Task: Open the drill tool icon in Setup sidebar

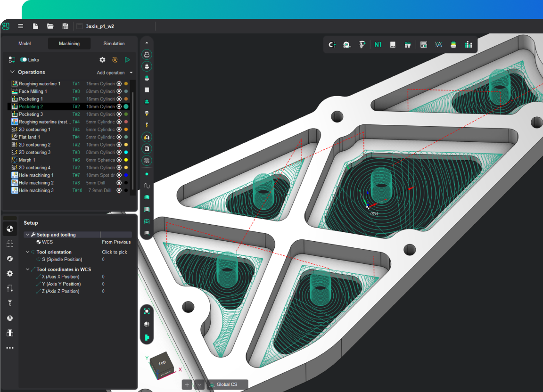Action: click(x=10, y=303)
